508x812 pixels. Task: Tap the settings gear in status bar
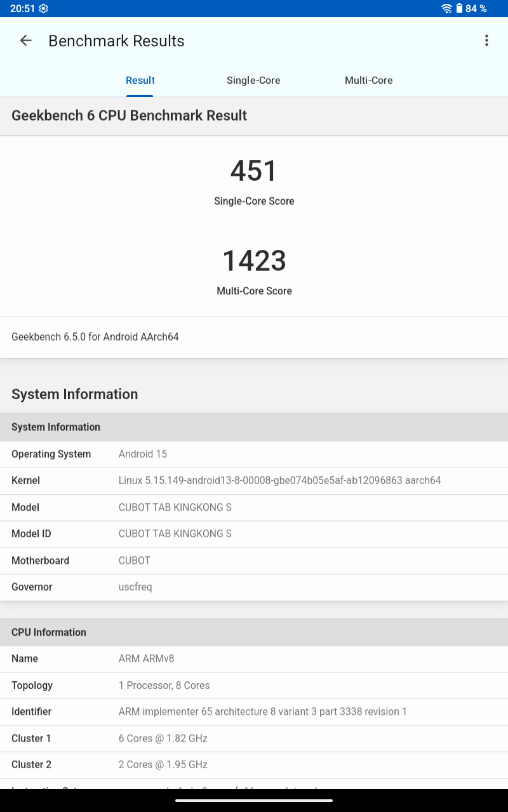pos(43,8)
